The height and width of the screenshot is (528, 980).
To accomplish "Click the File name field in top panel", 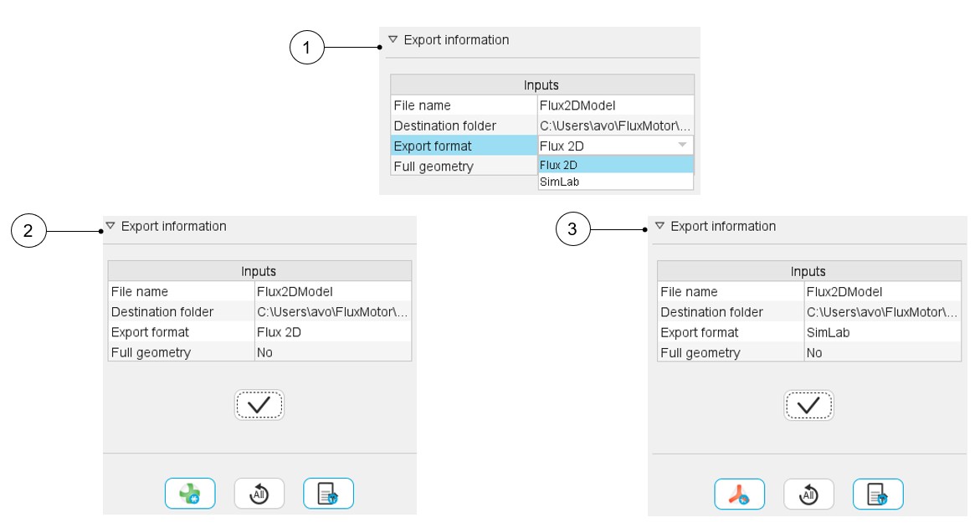I will 615,105.
